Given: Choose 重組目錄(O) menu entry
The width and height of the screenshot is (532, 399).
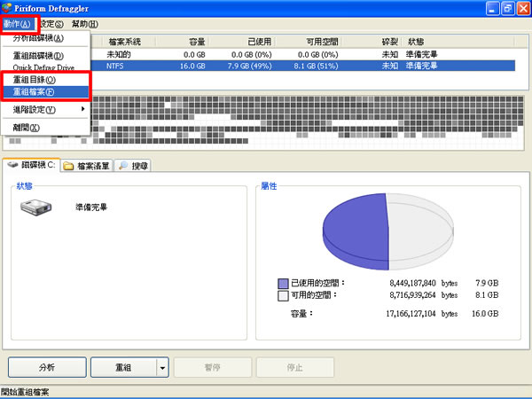Looking at the screenshot, I should pos(45,80).
